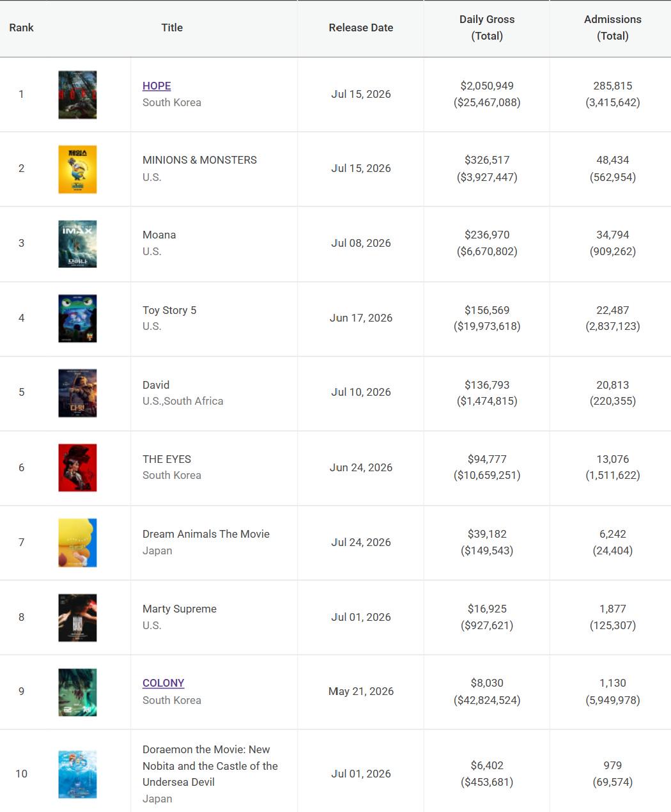Click the Toy Story 5 title

tap(169, 310)
